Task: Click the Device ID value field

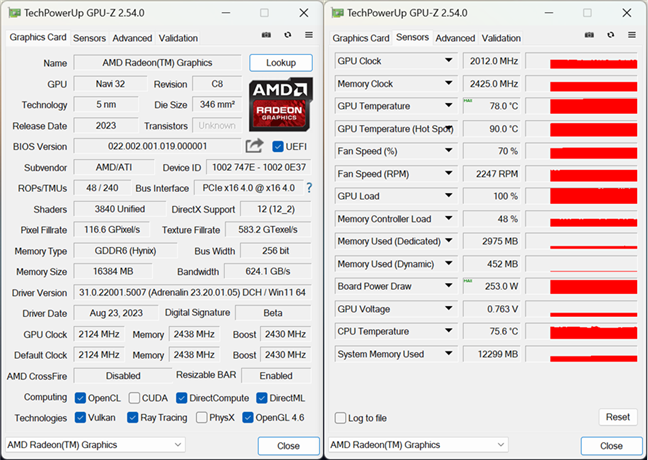Action: tap(259, 167)
